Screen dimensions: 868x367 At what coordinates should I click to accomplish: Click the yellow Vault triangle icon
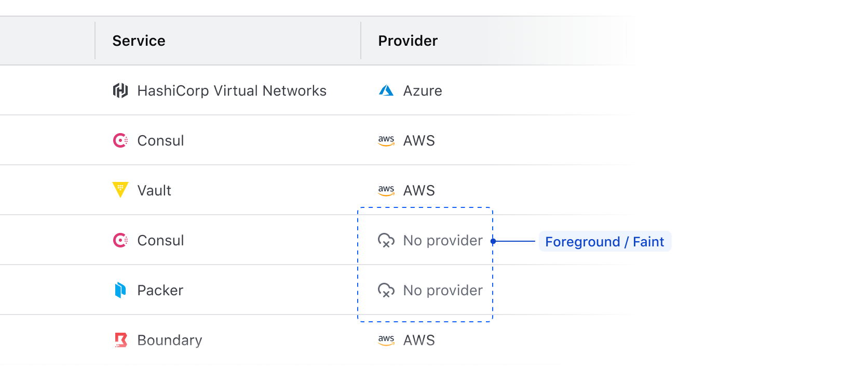pos(120,190)
